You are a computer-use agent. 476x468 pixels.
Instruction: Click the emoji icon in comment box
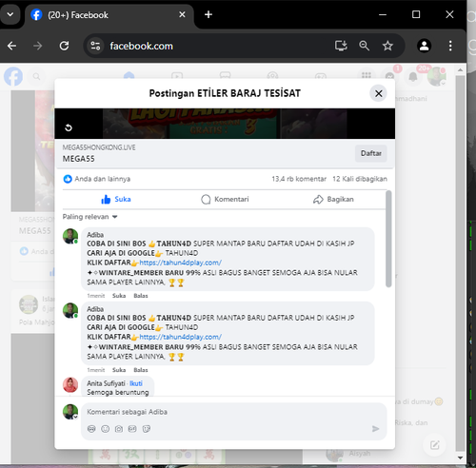pyautogui.click(x=105, y=429)
